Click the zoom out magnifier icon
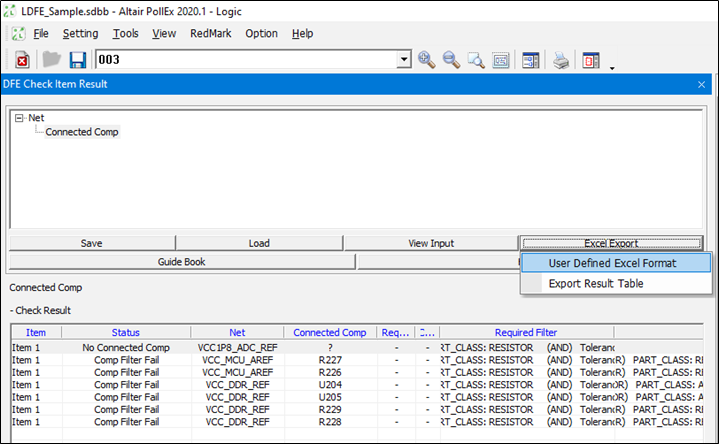Image resolution: width=719 pixels, height=444 pixels. (x=452, y=60)
